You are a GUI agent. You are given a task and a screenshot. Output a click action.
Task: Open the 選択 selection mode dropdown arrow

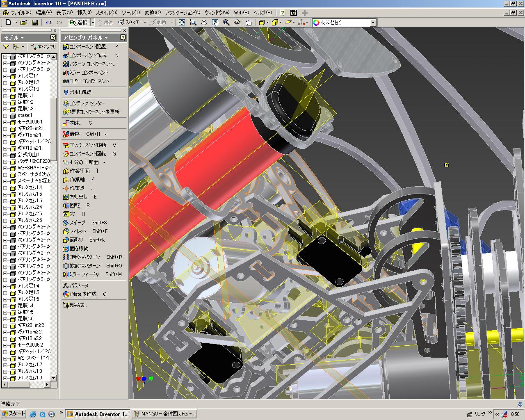tap(93, 22)
